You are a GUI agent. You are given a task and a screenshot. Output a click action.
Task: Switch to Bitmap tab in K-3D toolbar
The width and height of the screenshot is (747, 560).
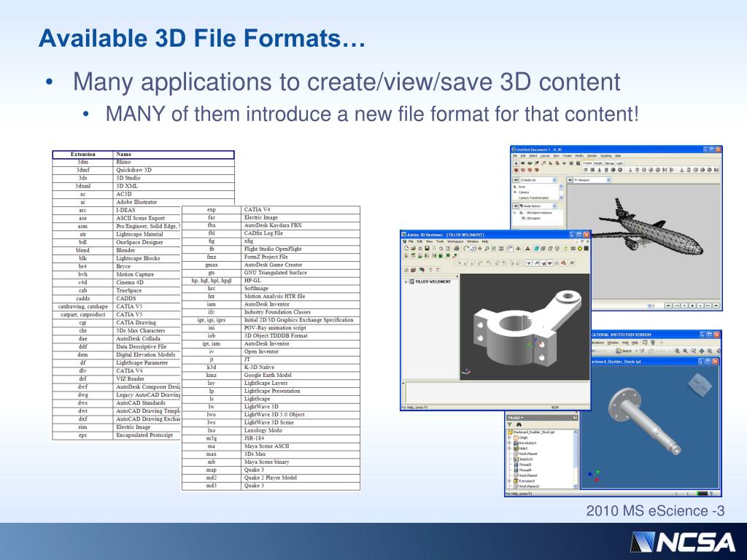610,163
